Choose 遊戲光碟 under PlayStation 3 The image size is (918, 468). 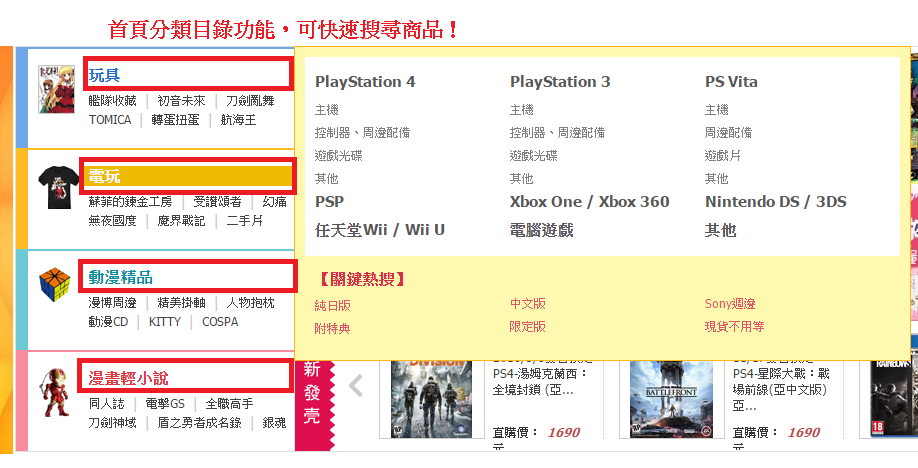coord(533,155)
